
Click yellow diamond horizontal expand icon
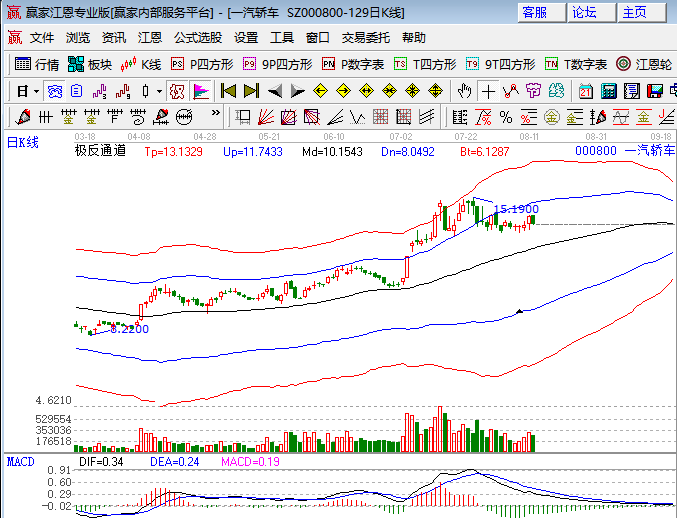point(366,92)
